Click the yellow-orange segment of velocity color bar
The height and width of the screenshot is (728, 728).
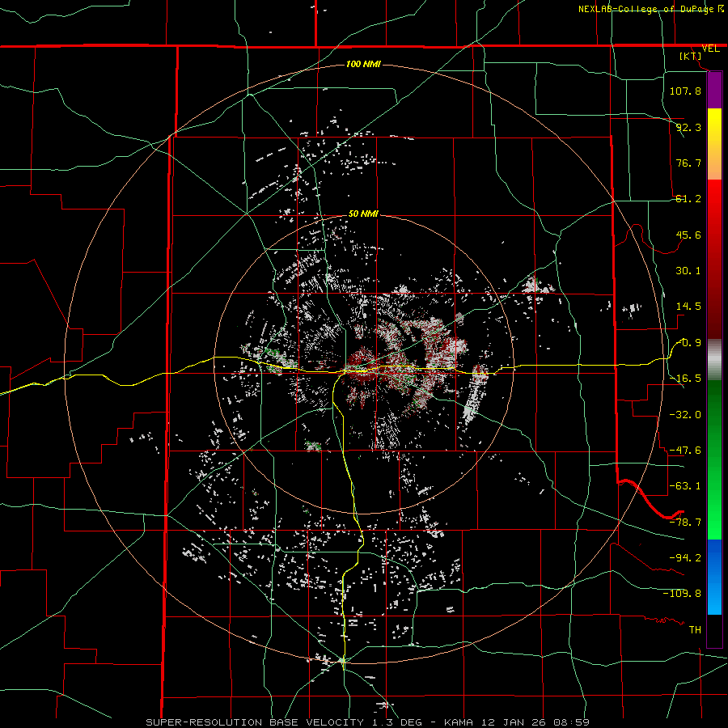click(x=714, y=144)
